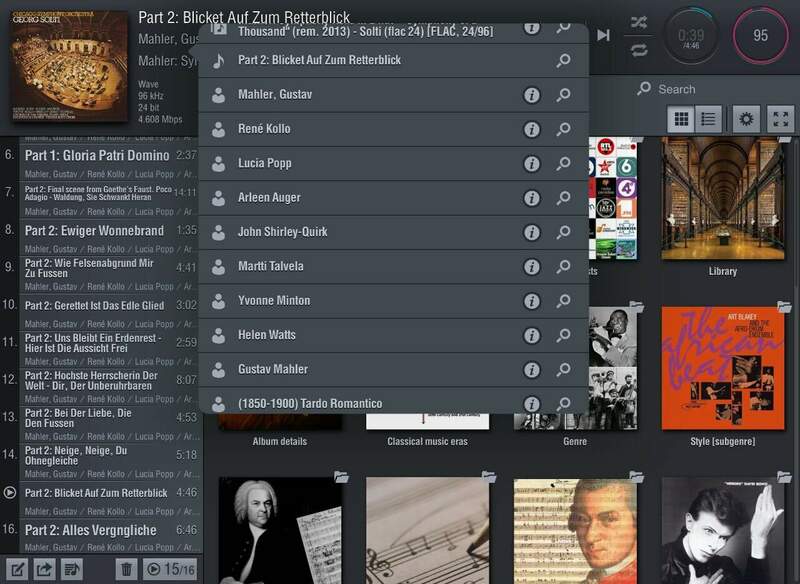Switch library to list view
The width and height of the screenshot is (800, 584).
pos(709,119)
